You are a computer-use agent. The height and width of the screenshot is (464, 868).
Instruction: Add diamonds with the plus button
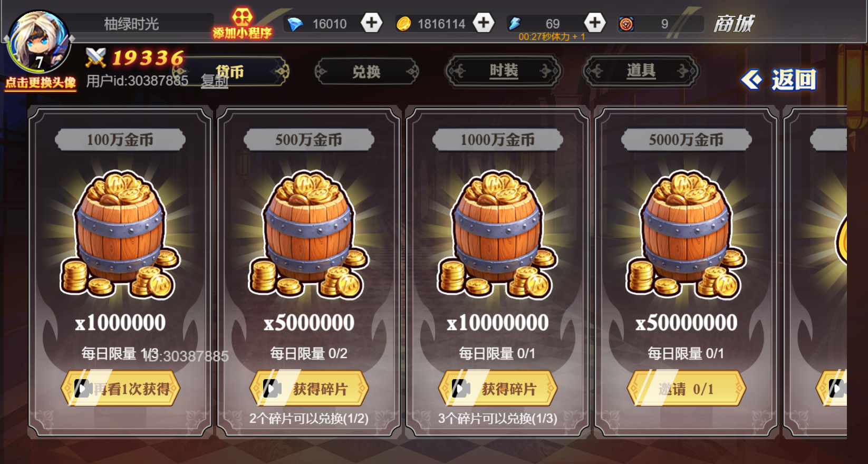pyautogui.click(x=372, y=23)
